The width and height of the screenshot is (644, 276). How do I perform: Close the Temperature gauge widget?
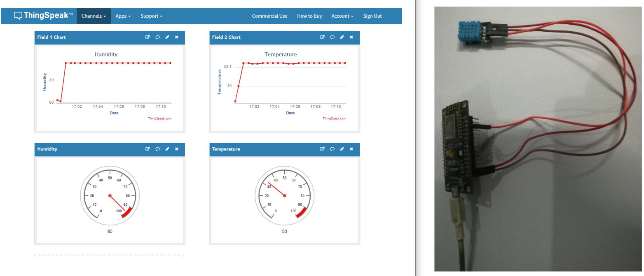pos(351,149)
